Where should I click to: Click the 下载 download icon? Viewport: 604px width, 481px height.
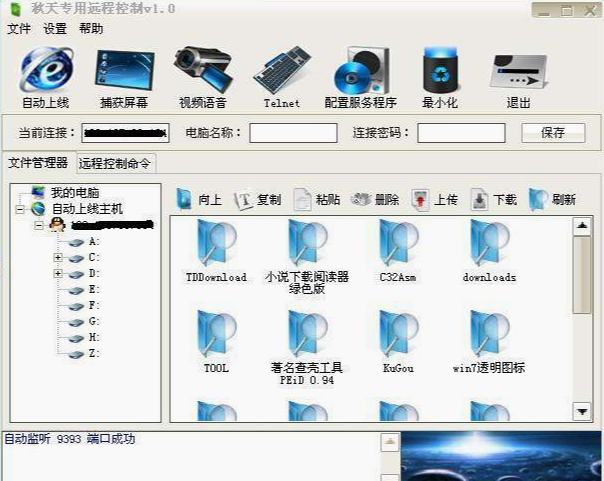(x=480, y=199)
